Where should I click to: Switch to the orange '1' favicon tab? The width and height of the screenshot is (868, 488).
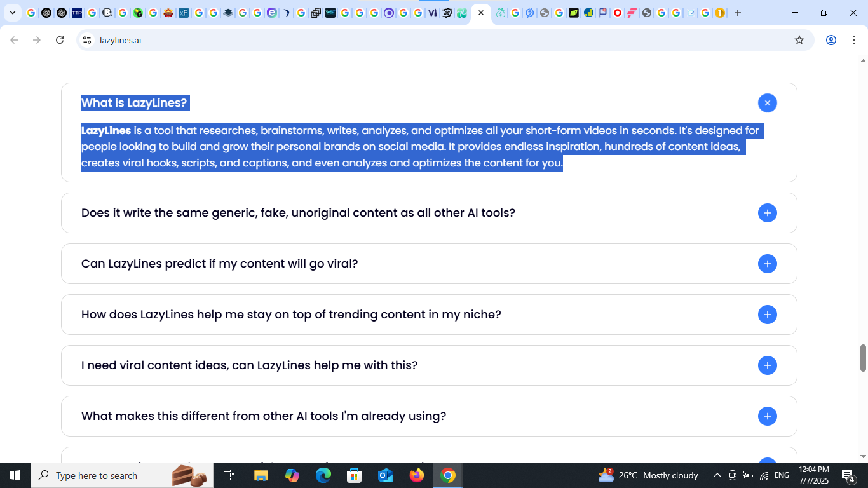720,13
